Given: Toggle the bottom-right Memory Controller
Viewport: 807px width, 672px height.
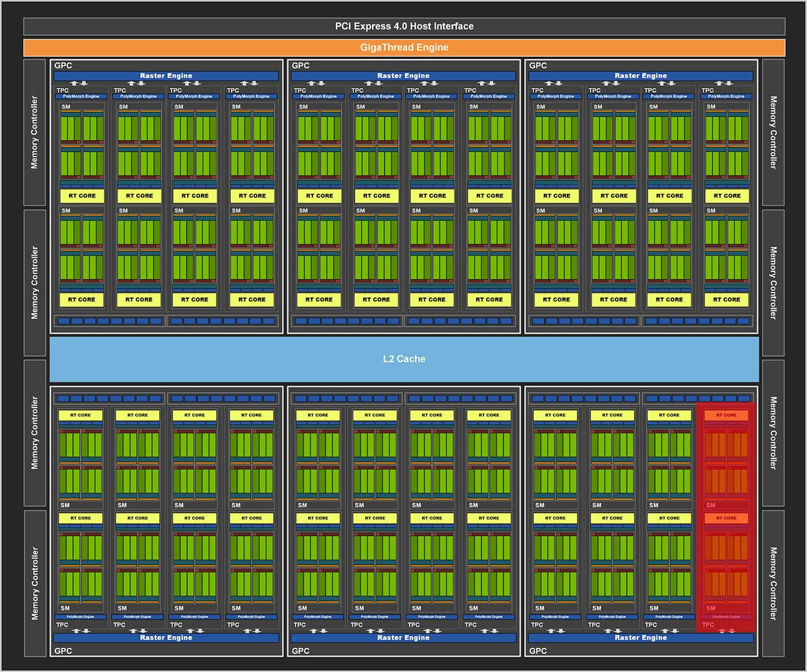Looking at the screenshot, I should tap(772, 579).
